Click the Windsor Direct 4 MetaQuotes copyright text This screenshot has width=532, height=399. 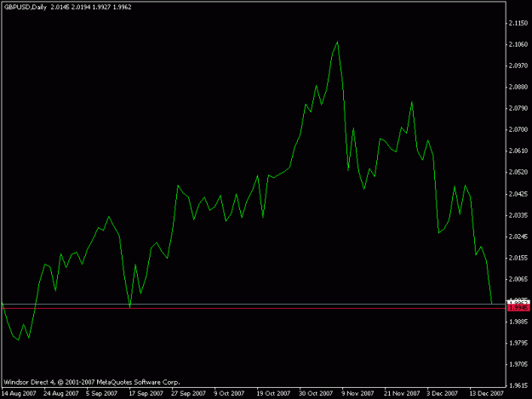point(92,382)
